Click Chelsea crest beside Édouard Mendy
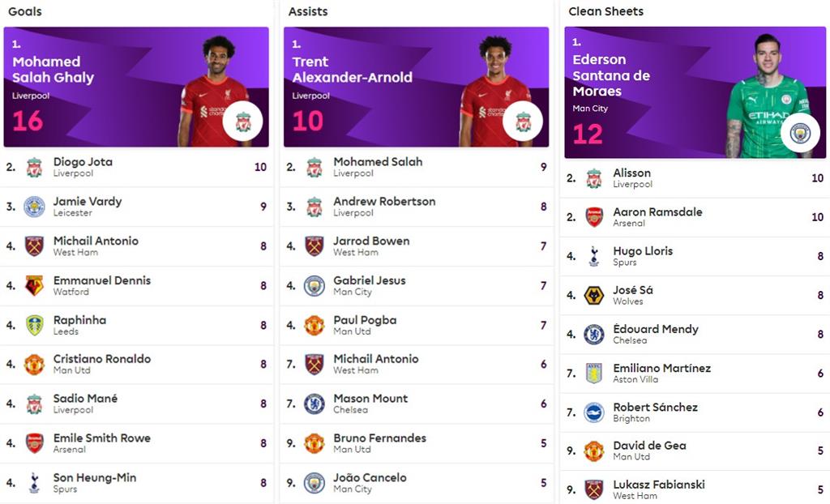The height and width of the screenshot is (504, 830). pos(594,335)
